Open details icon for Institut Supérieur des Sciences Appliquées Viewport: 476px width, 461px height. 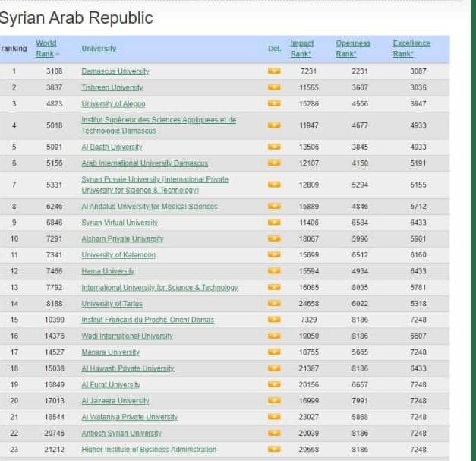click(274, 125)
